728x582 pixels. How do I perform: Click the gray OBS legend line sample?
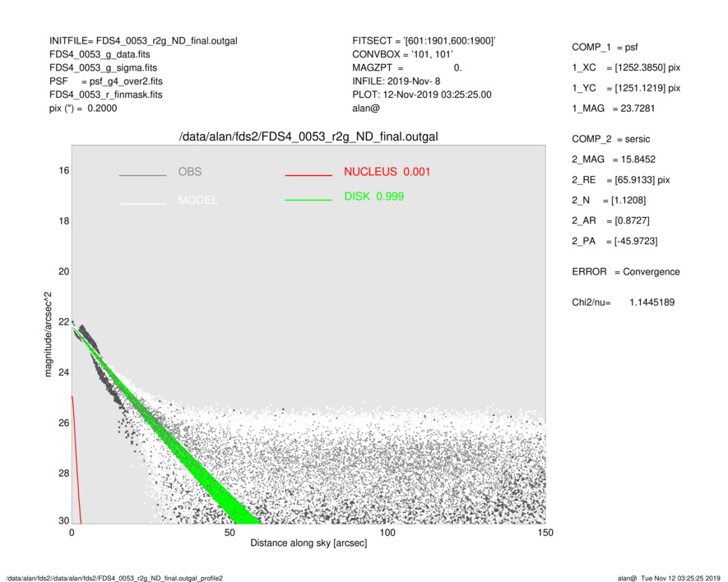pos(142,175)
